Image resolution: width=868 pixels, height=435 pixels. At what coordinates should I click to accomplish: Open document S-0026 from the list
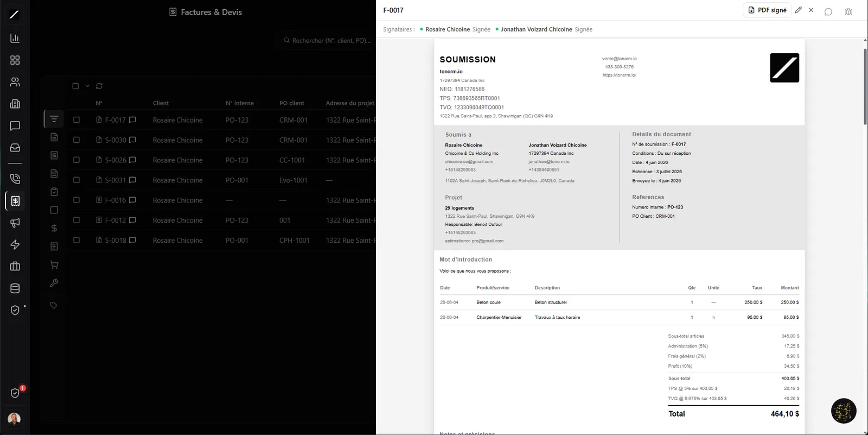[116, 160]
